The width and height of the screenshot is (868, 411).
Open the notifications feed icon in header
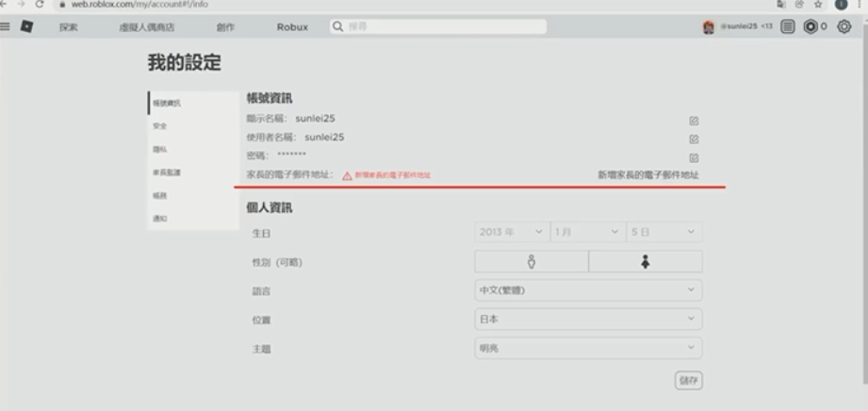click(788, 26)
